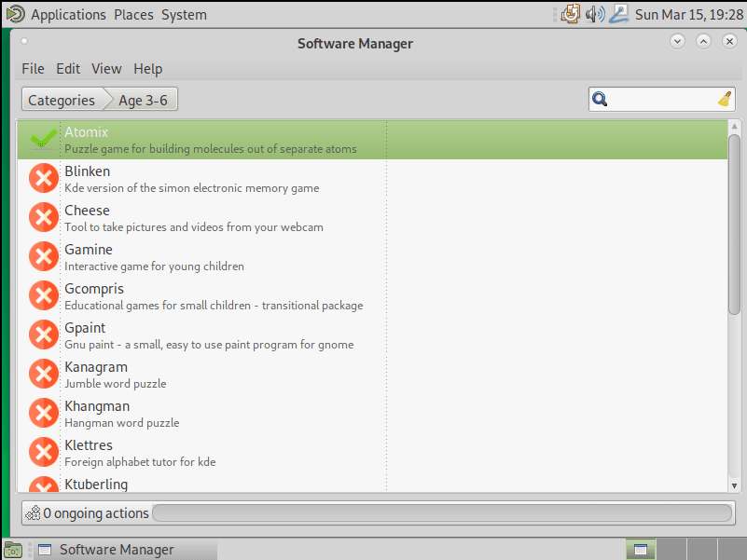Click the ongoing actions progress bar

(442, 512)
